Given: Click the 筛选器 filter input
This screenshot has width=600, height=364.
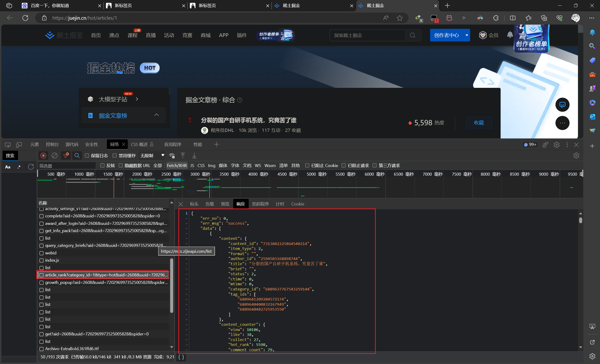Looking at the screenshot, I should 67,166.
